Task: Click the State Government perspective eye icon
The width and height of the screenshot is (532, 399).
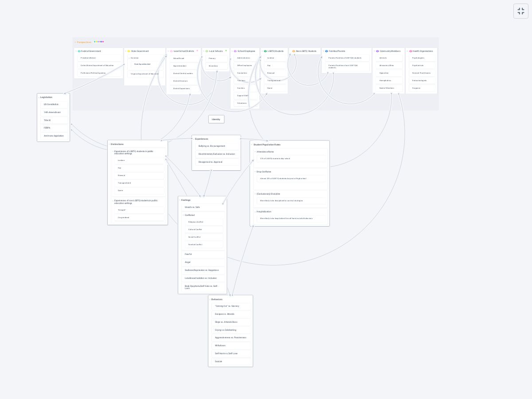Action: click(x=129, y=51)
